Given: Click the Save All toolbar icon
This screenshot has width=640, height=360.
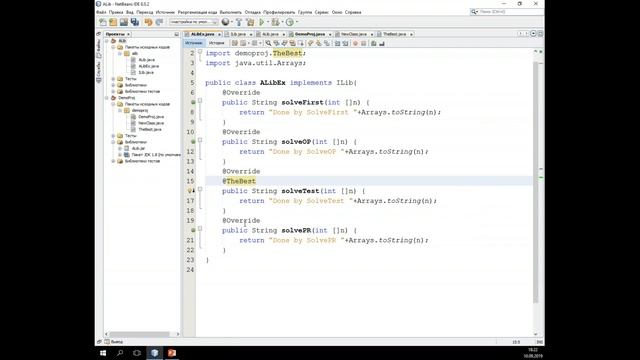Looking at the screenshot, I should pos(135,22).
